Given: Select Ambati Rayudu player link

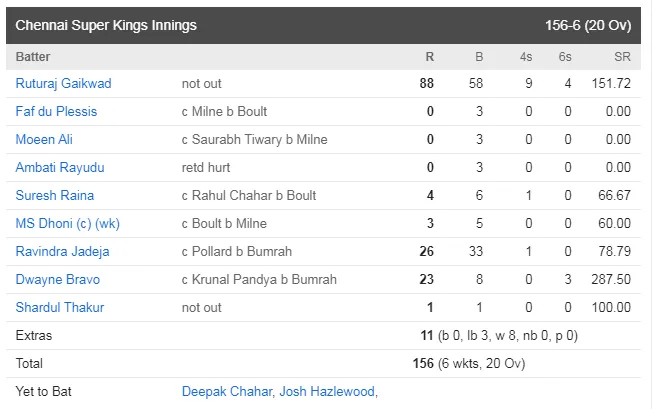Looking at the screenshot, I should [60, 167].
